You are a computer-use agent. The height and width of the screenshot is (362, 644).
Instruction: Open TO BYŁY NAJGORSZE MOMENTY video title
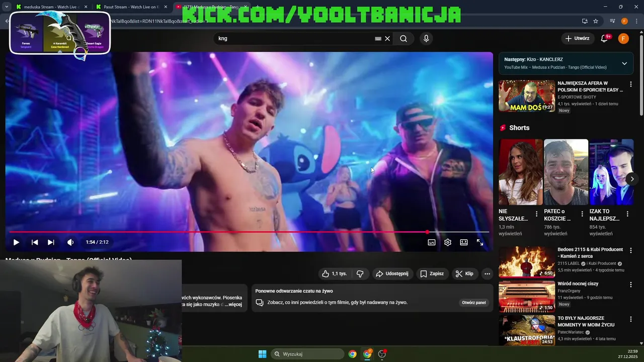(587, 321)
